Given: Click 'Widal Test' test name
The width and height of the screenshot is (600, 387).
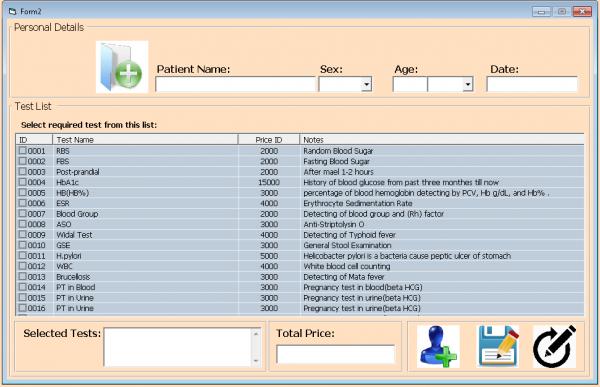Looking at the screenshot, I should point(74,235).
